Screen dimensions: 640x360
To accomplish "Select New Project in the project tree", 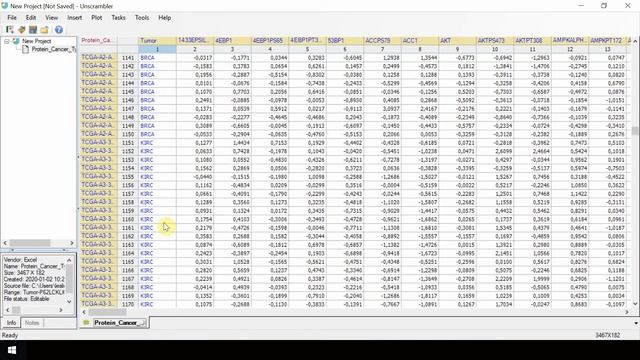I will click(36, 41).
